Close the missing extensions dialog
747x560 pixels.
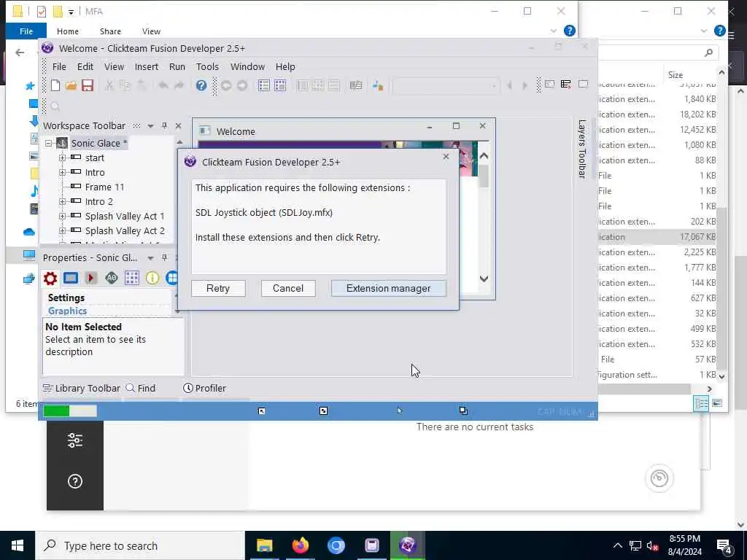point(446,156)
